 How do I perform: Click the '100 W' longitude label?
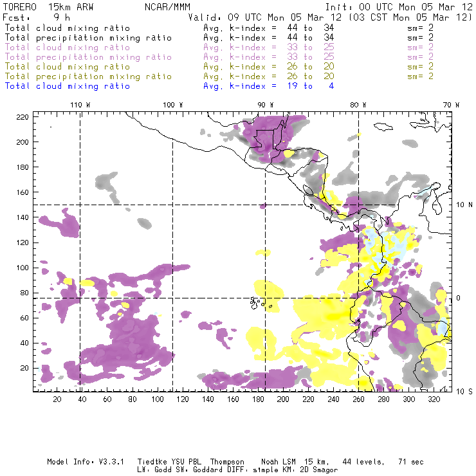tap(173, 105)
